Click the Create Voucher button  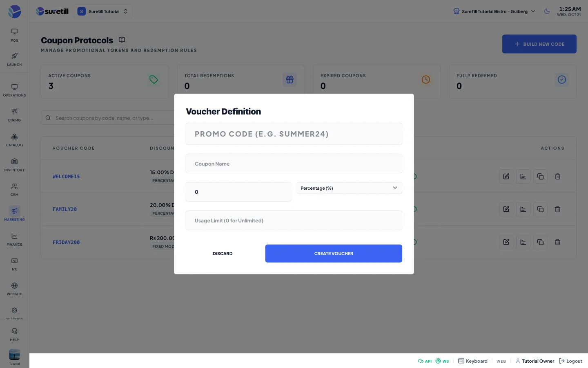(x=334, y=254)
